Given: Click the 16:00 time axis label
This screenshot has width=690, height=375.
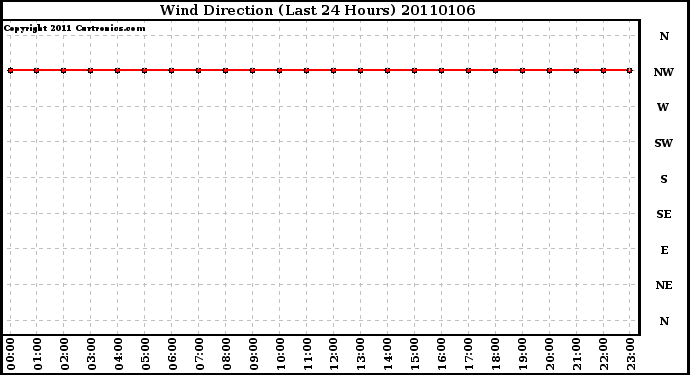Looking at the screenshot, I should point(442,354).
